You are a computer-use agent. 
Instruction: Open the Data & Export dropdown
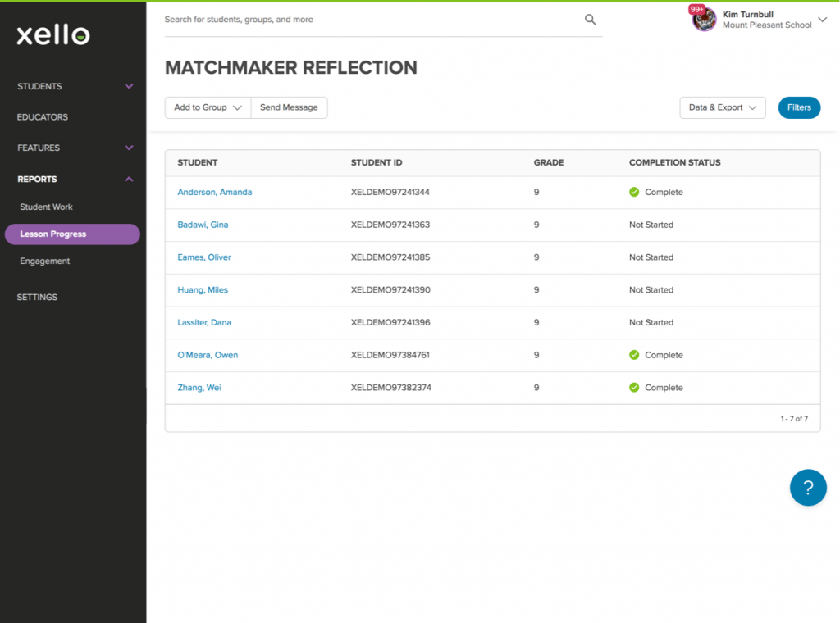[722, 107]
